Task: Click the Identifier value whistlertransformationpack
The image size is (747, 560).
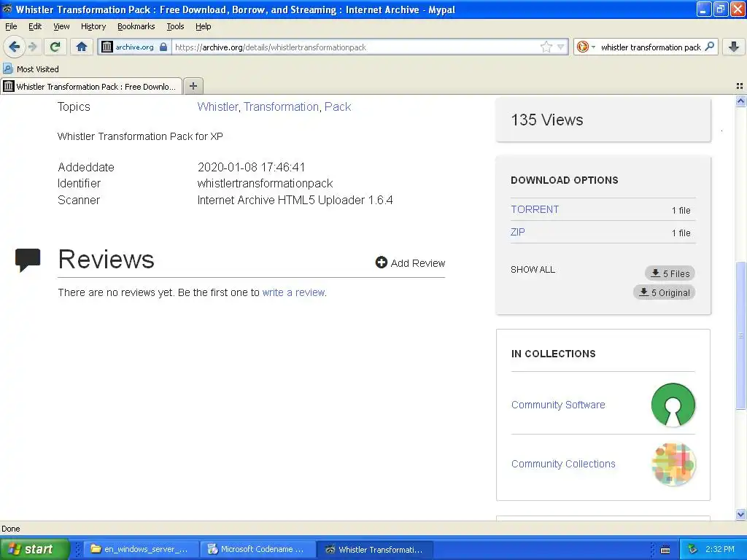Action: (265, 183)
